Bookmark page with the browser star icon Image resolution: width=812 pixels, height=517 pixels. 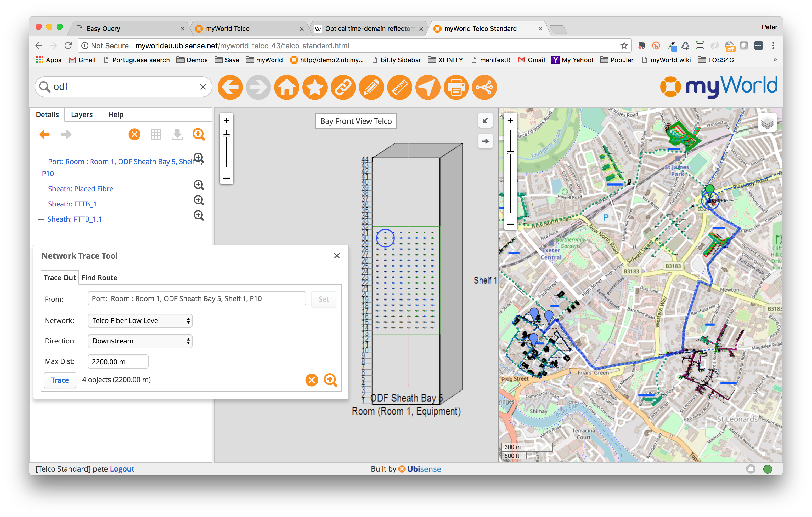tap(624, 46)
